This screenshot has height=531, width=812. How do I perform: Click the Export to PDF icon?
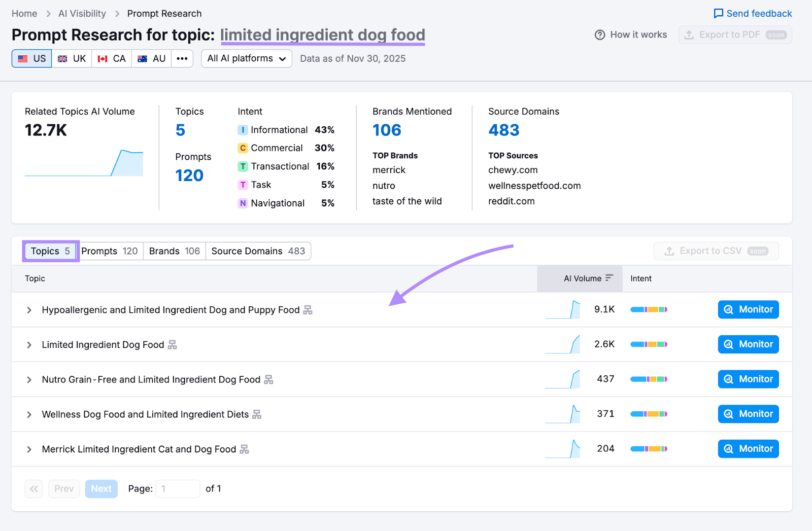pyautogui.click(x=690, y=34)
